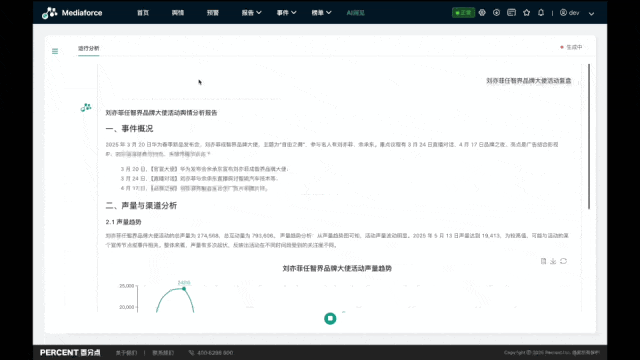Screen dimensions: 640x360
Task: Click the vertical scrollbar of report panel
Action: point(589,137)
